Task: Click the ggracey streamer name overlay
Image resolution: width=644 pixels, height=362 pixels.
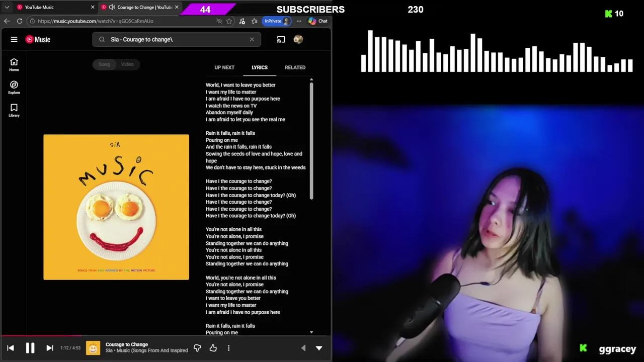Action: pyautogui.click(x=617, y=348)
